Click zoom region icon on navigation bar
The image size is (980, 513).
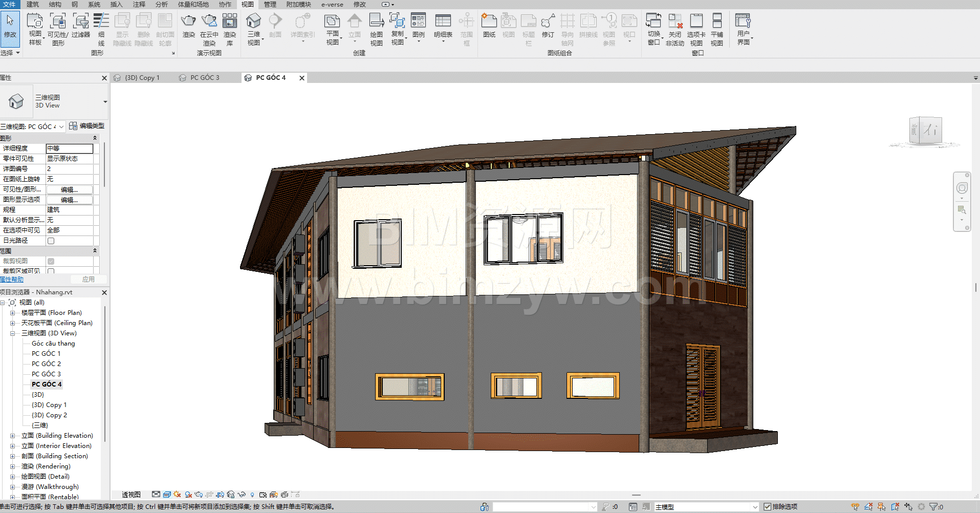(962, 210)
